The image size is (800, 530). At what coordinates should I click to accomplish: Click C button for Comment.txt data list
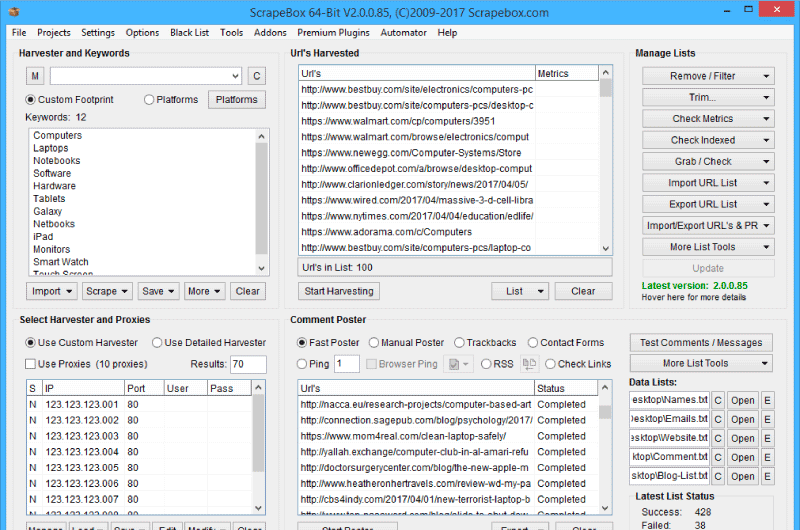pos(718,457)
